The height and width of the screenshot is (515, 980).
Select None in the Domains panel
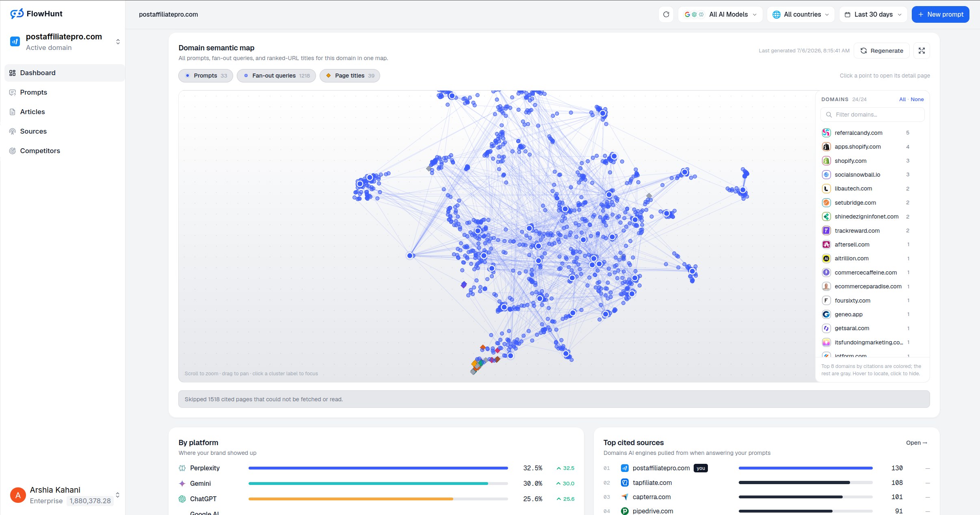917,99
